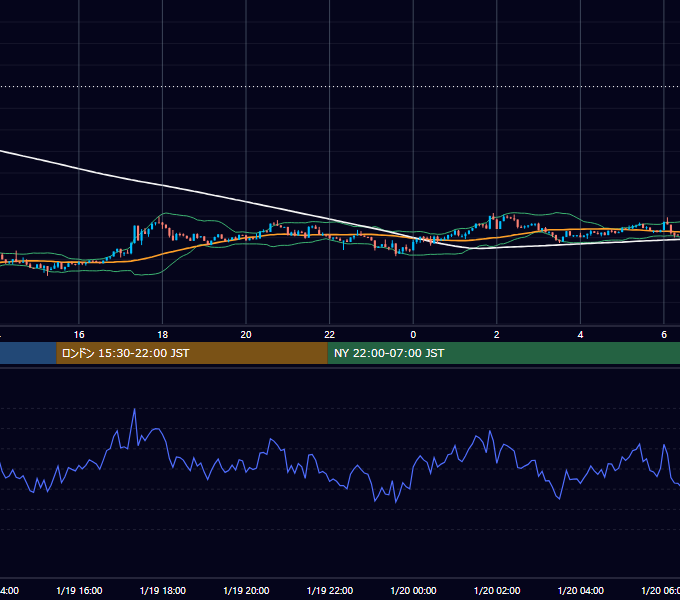Click the 22 hour label on upper chart axis
The image size is (680, 600).
coord(330,335)
